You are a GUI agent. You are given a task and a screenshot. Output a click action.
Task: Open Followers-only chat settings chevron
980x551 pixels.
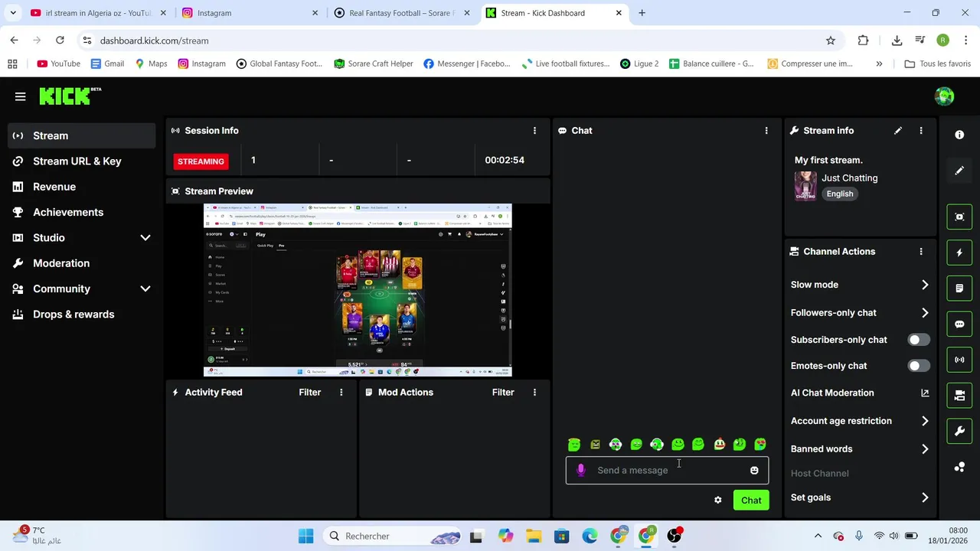coord(925,313)
